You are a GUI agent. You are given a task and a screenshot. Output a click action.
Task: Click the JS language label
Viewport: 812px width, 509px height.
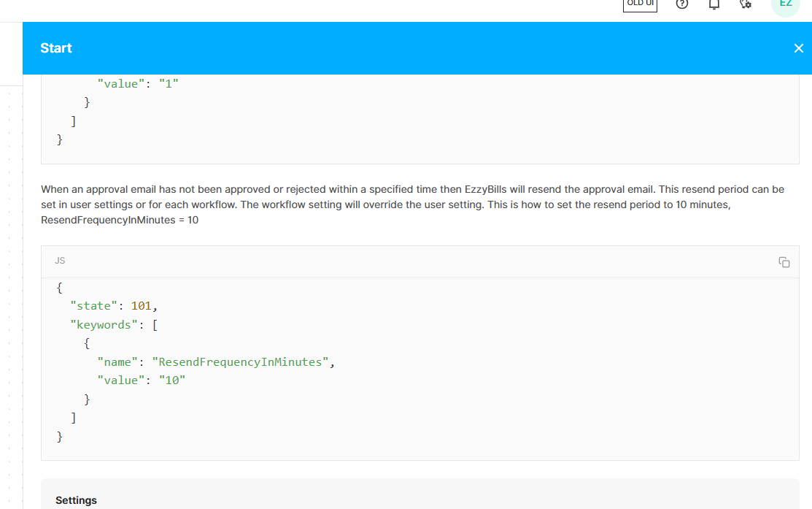pyautogui.click(x=60, y=261)
